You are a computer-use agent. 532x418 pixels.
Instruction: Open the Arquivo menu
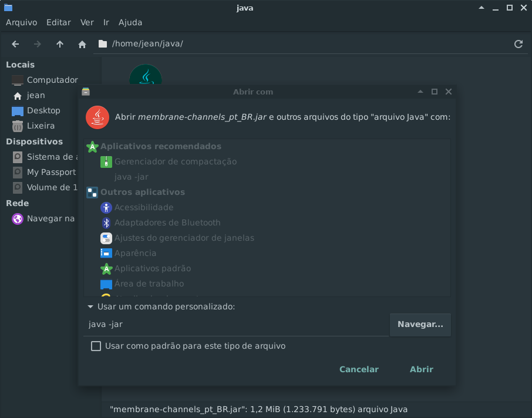[21, 22]
